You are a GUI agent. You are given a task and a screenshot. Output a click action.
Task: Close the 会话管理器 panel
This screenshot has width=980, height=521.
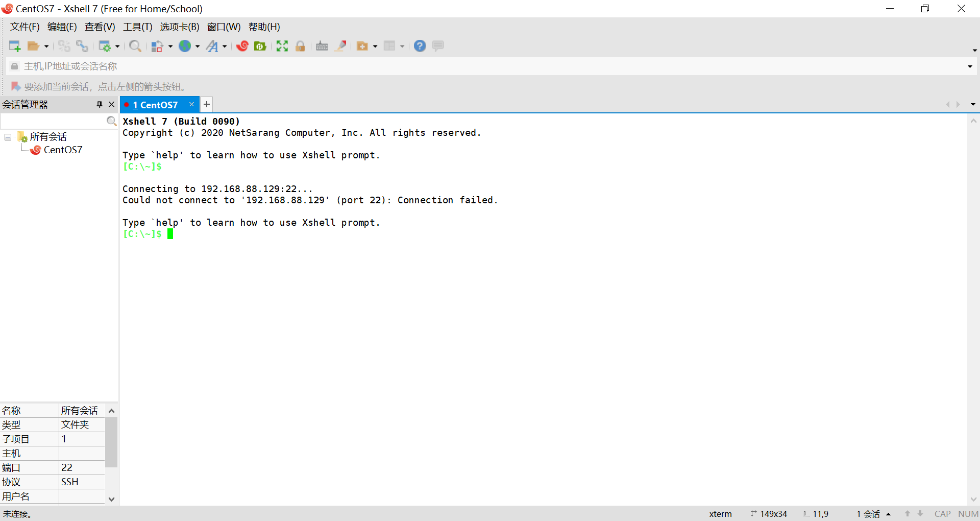(x=112, y=104)
